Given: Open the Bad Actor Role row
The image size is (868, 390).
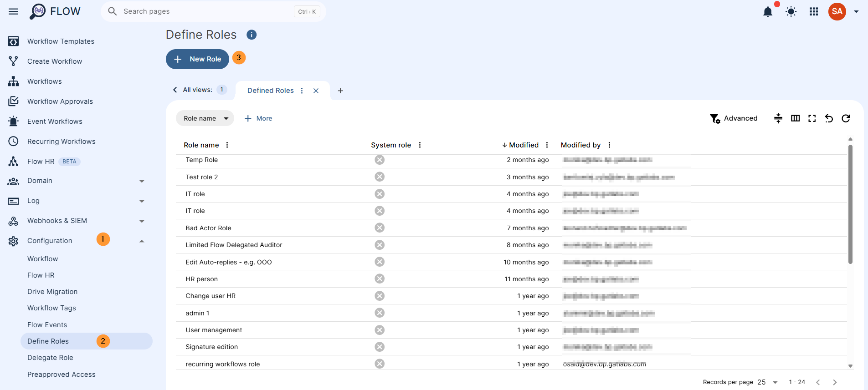Looking at the screenshot, I should point(511,228).
